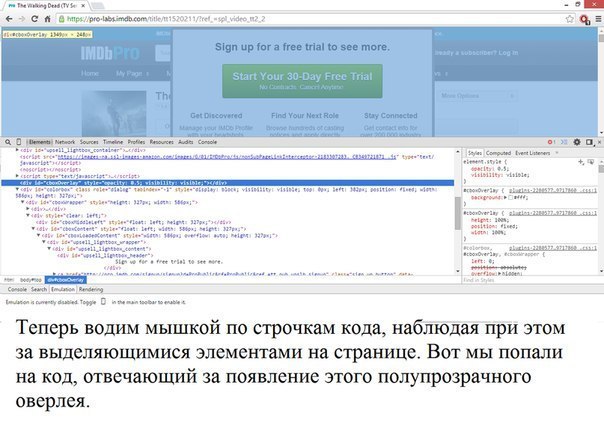The image size is (604, 432).
Task: Collapse the cboxContent div node
Action: click(x=33, y=229)
